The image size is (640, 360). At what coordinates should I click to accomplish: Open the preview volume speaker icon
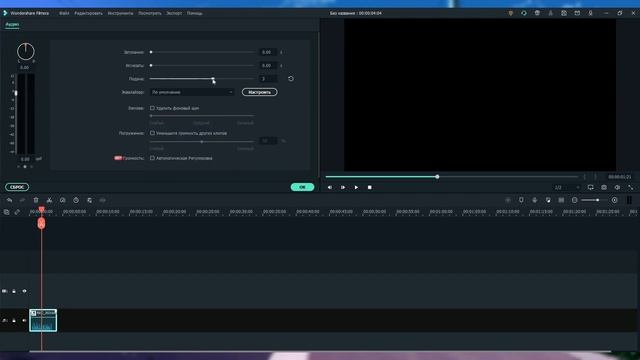[x=618, y=187]
